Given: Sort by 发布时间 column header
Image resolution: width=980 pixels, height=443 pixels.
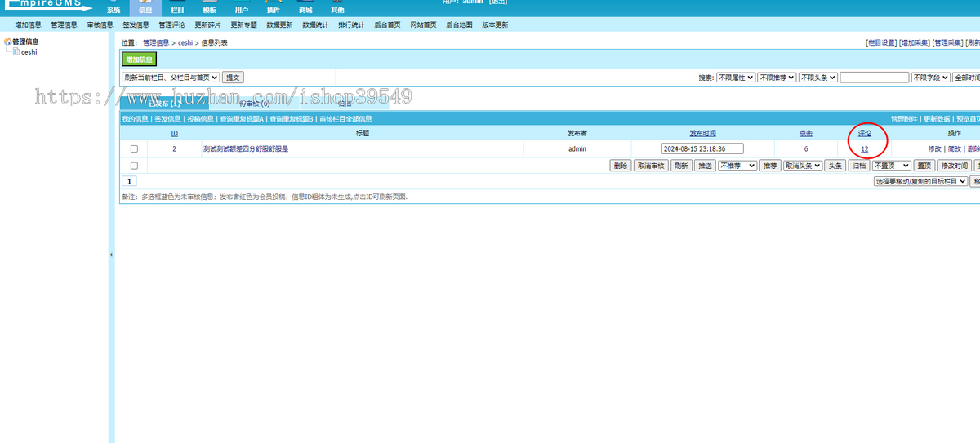Looking at the screenshot, I should [x=702, y=133].
